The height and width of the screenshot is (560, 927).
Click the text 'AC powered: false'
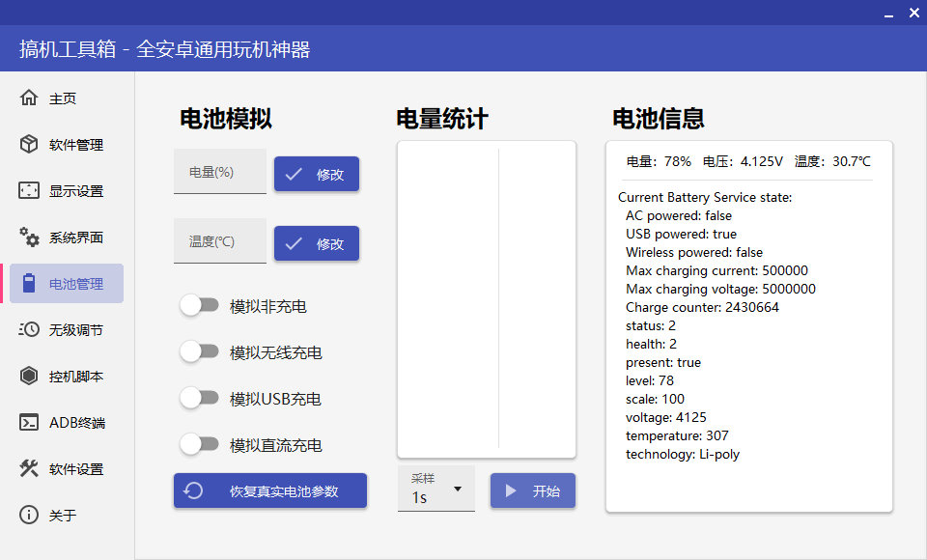(679, 216)
